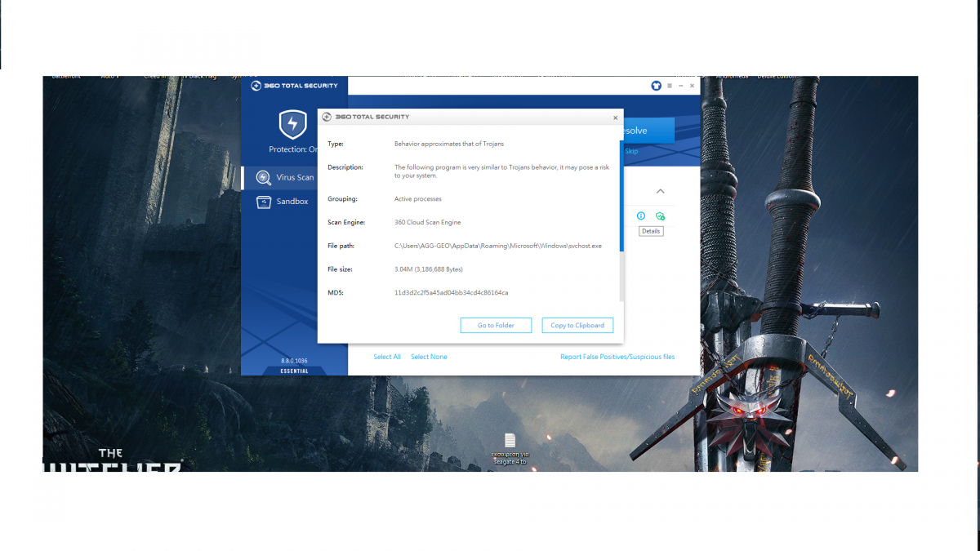Viewport: 980px width, 551px height.
Task: Click 'Behavior approximates that of Trojans' text
Action: pyautogui.click(x=449, y=144)
